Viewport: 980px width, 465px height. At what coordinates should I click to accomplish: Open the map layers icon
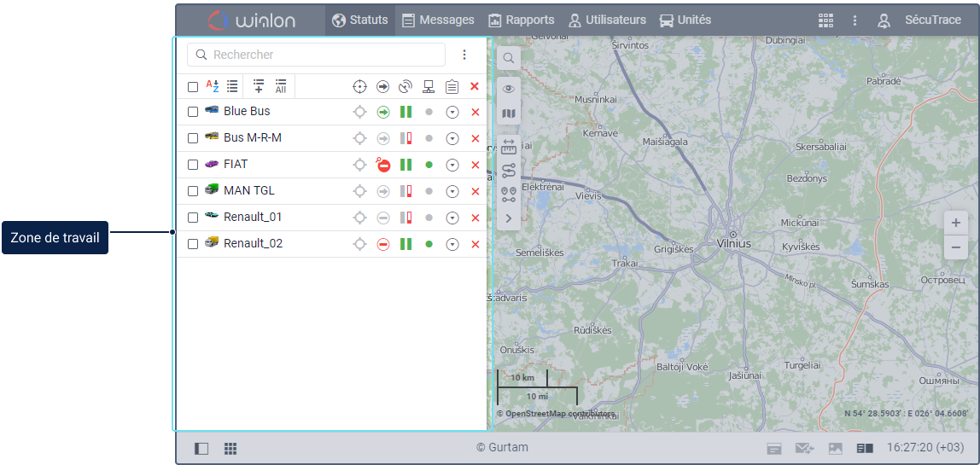(509, 113)
